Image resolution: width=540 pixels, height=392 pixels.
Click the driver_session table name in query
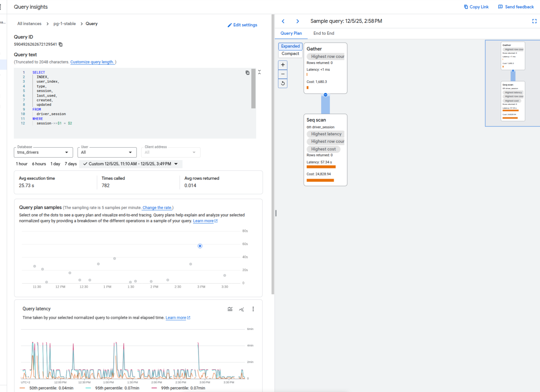click(x=51, y=114)
